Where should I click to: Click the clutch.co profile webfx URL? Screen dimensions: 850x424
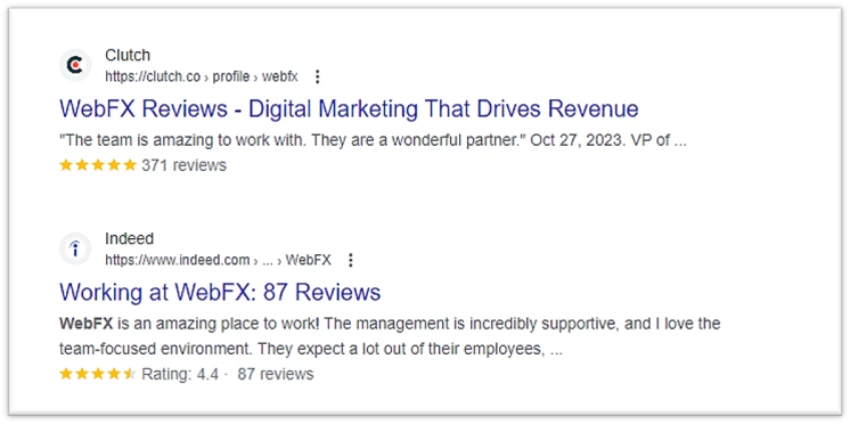coord(202,77)
